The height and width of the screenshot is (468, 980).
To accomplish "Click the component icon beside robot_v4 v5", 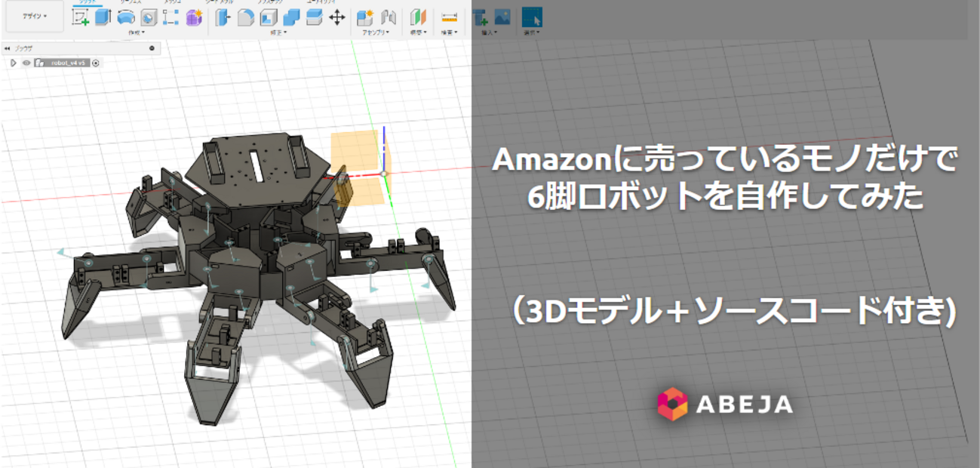I will (38, 63).
